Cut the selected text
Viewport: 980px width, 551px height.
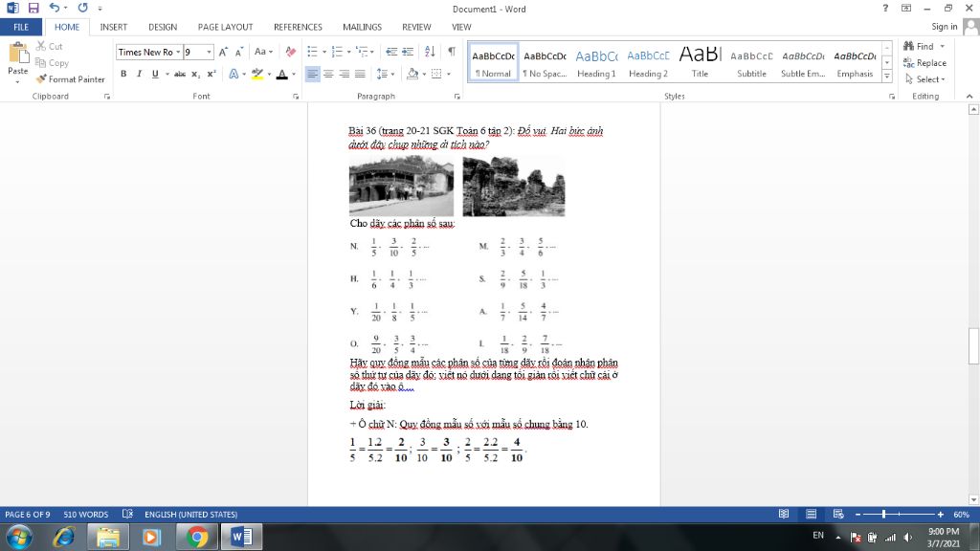[50, 46]
